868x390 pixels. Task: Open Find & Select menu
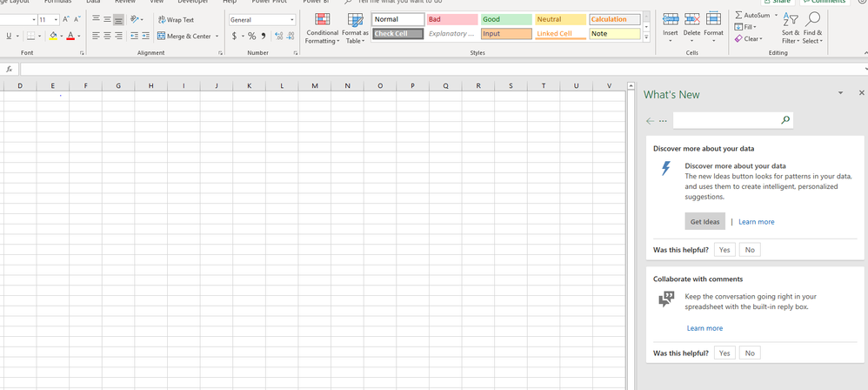coord(812,29)
